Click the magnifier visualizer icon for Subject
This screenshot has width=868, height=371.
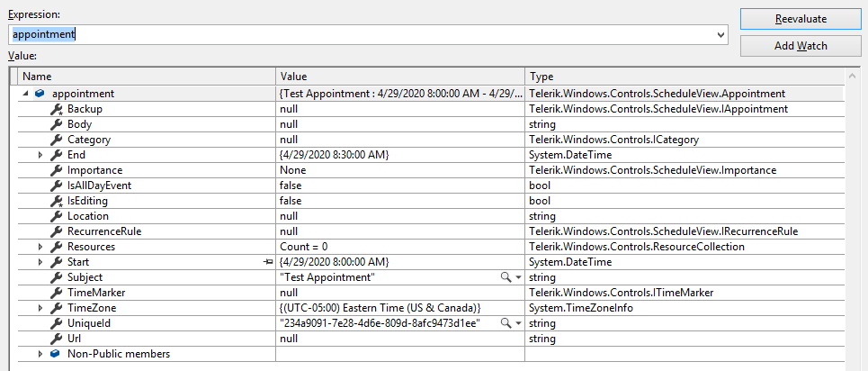pos(506,277)
